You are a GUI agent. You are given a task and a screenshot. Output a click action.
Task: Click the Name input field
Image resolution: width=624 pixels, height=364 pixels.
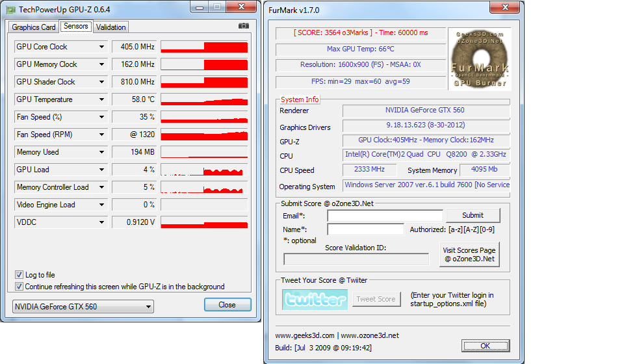click(365, 229)
